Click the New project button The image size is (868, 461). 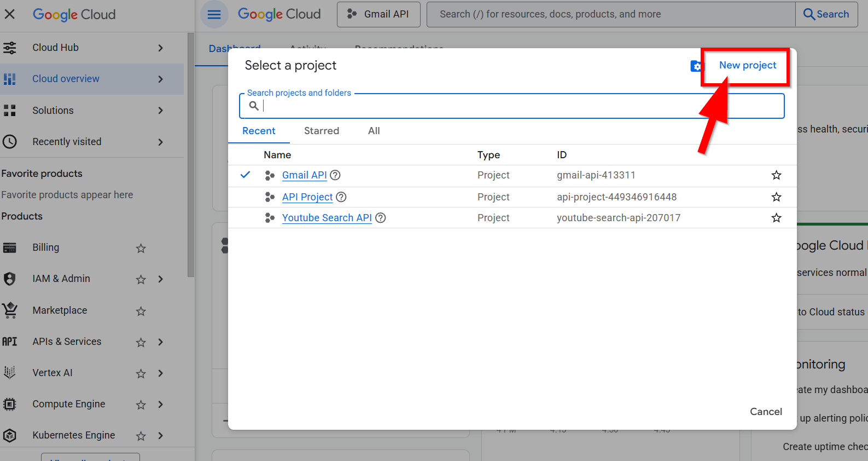point(747,65)
